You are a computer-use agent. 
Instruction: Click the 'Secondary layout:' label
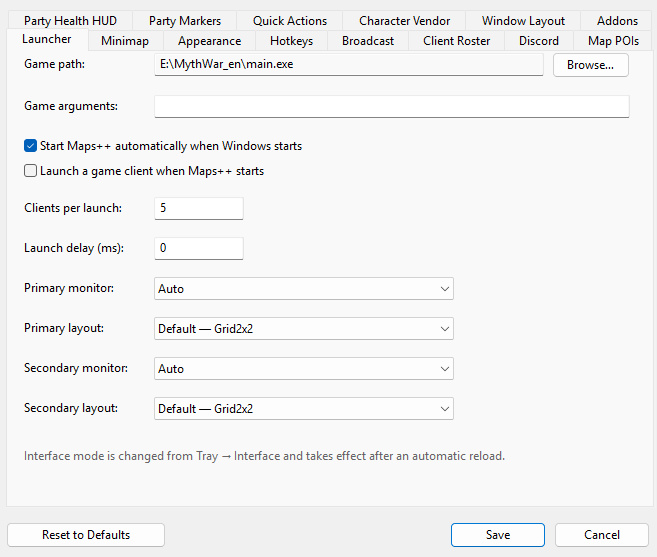[x=71, y=408]
